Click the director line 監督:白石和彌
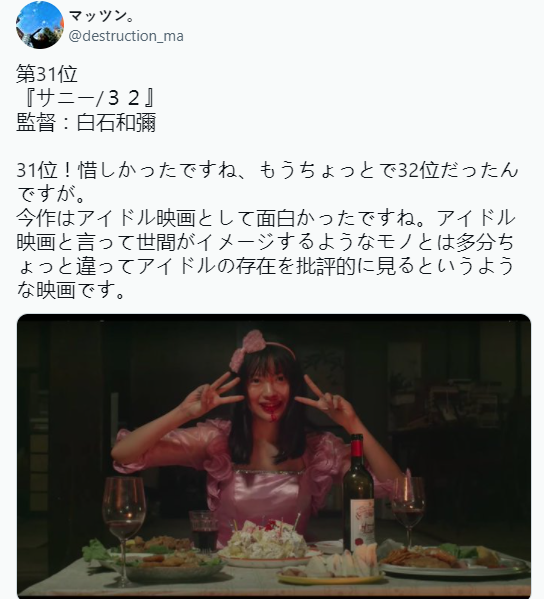544x599 pixels. pos(86,123)
